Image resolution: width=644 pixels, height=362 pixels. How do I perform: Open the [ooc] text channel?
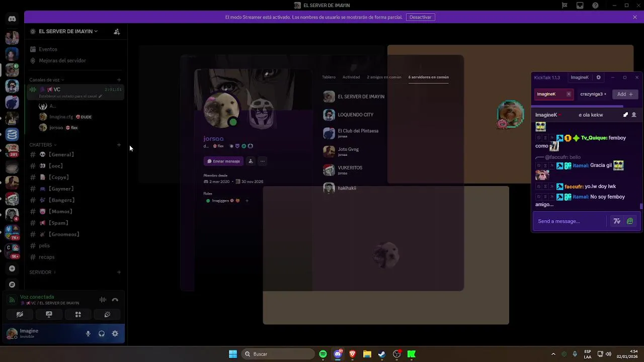pyautogui.click(x=75, y=166)
